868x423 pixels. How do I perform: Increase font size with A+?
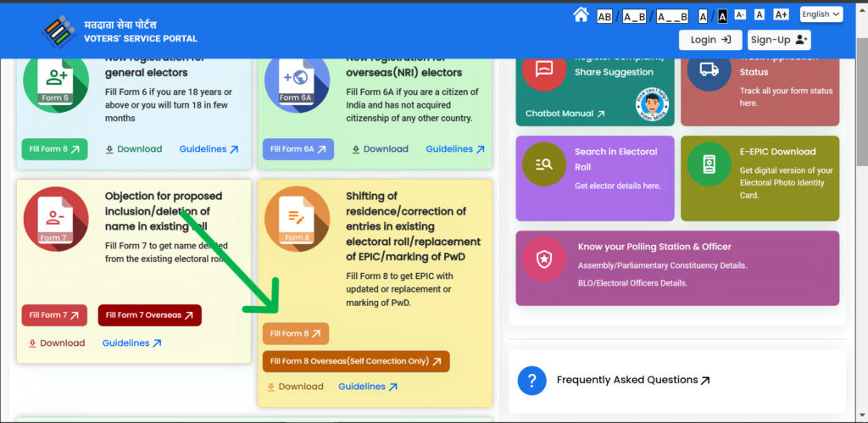tap(781, 15)
